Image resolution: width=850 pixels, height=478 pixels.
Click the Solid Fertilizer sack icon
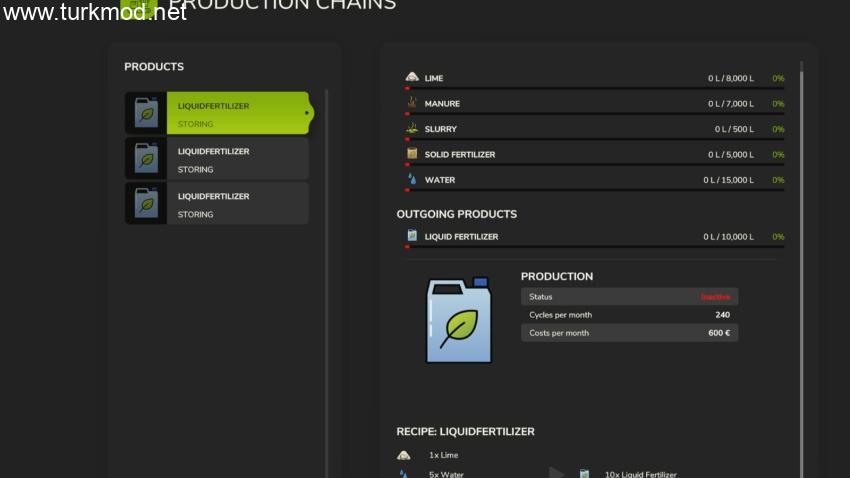(412, 153)
